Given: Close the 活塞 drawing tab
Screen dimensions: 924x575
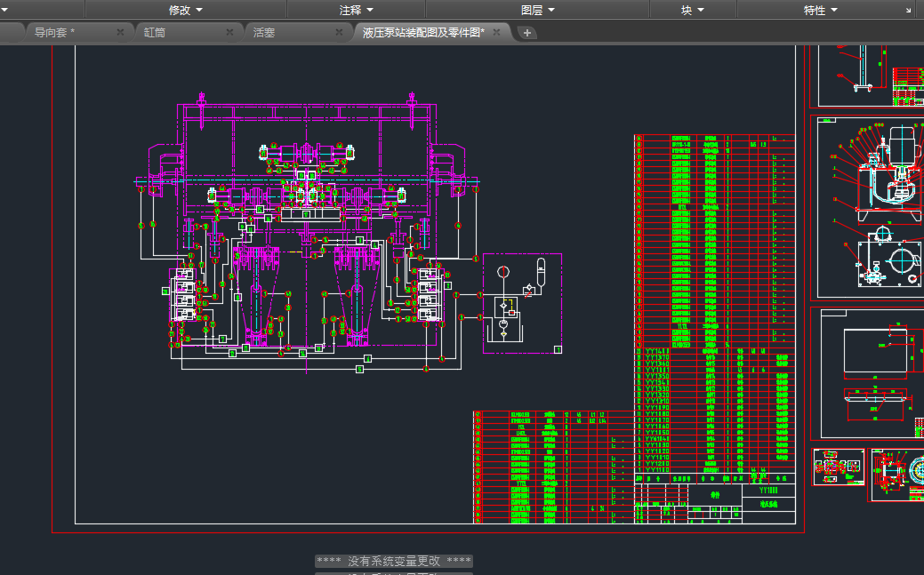Looking at the screenshot, I should point(339,32).
